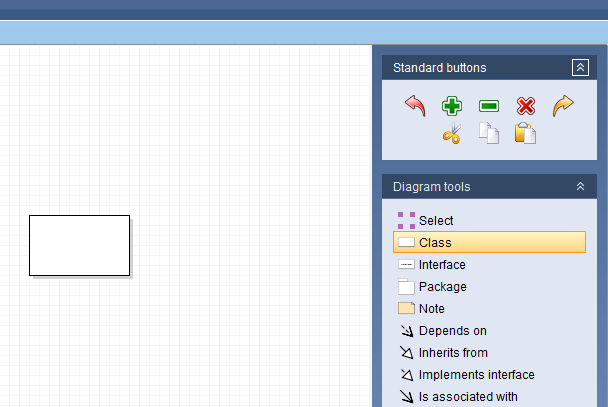Click the Copy documents icon
This screenshot has width=608, height=407.
click(489, 134)
